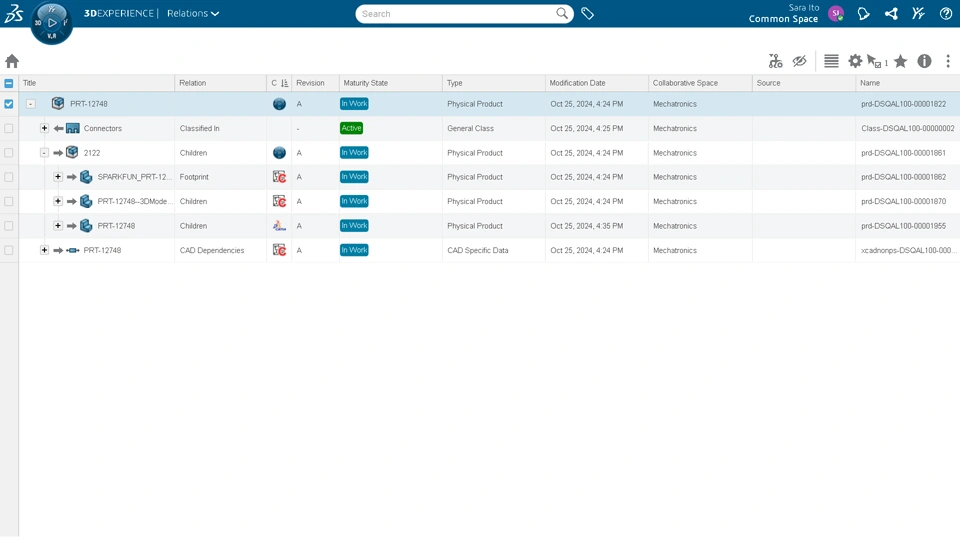Collapse the root PRT-12748 node
The height and width of the screenshot is (540, 960).
31,104
